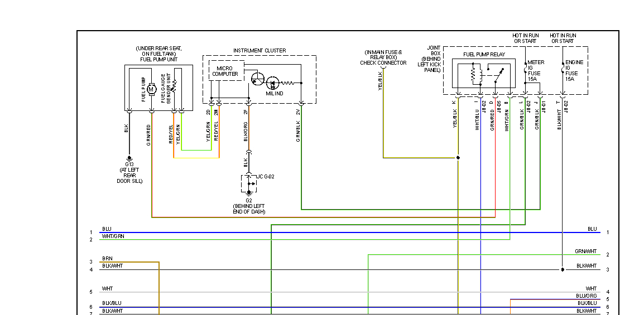Click the Meter IG 15A fuse symbol
The image size is (644, 315).
[x=525, y=67]
